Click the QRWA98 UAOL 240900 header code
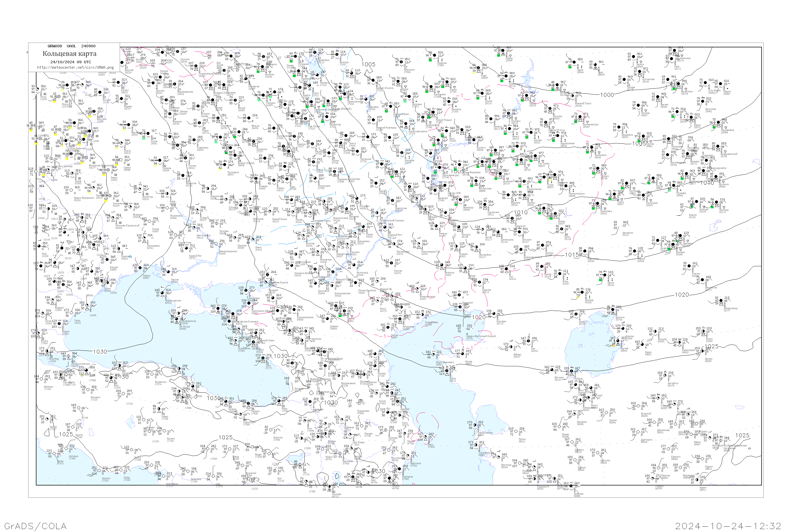 (x=71, y=46)
